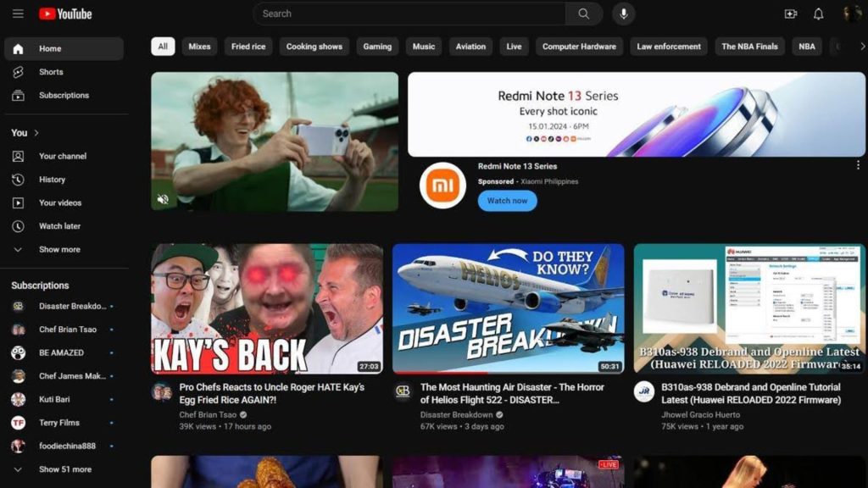Expand Show more in sidebar
Screen dimensions: 868x488
point(59,250)
